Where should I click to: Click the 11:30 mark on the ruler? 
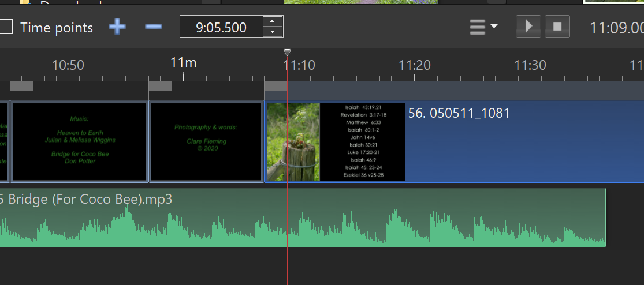[530, 65]
